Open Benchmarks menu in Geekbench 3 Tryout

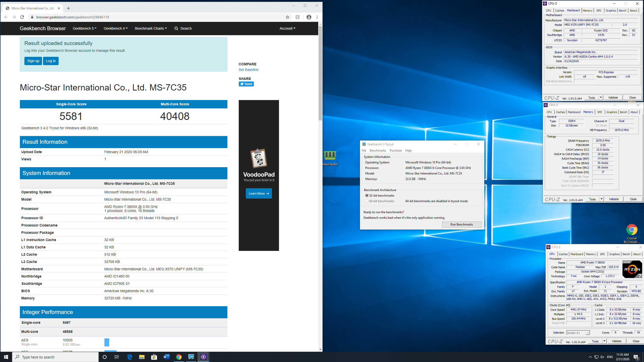click(x=378, y=151)
